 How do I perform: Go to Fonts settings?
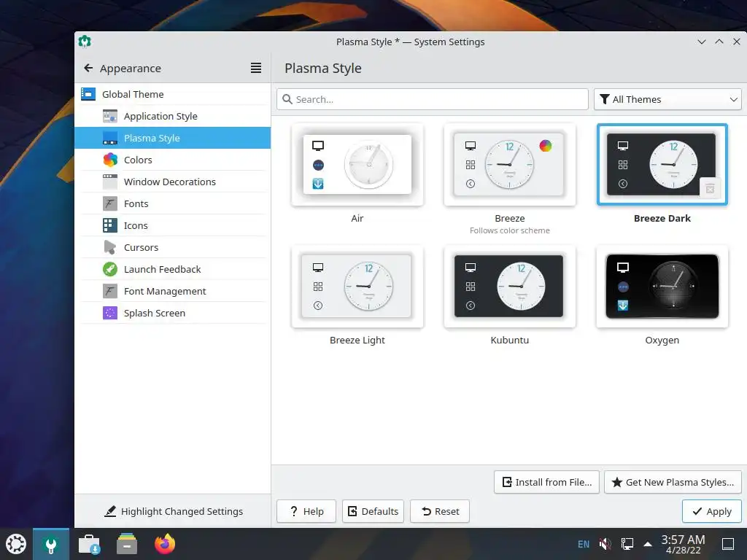[172, 204]
